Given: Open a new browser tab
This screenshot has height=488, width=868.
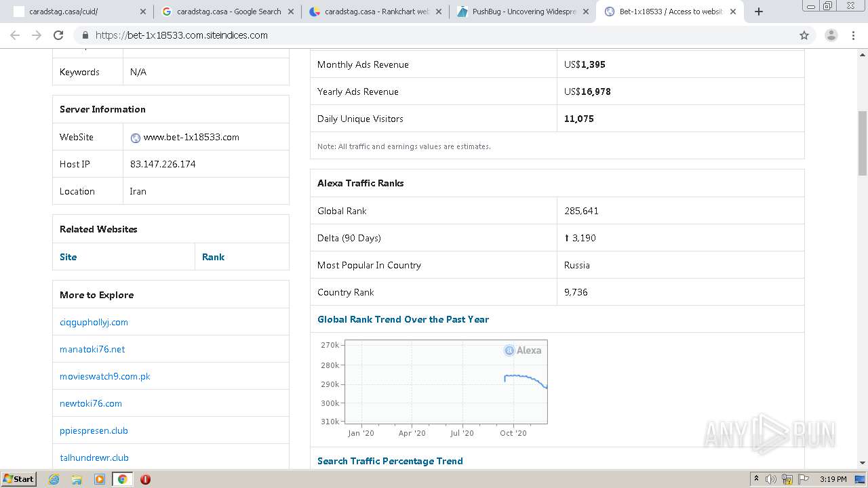Looking at the screenshot, I should [x=759, y=12].
